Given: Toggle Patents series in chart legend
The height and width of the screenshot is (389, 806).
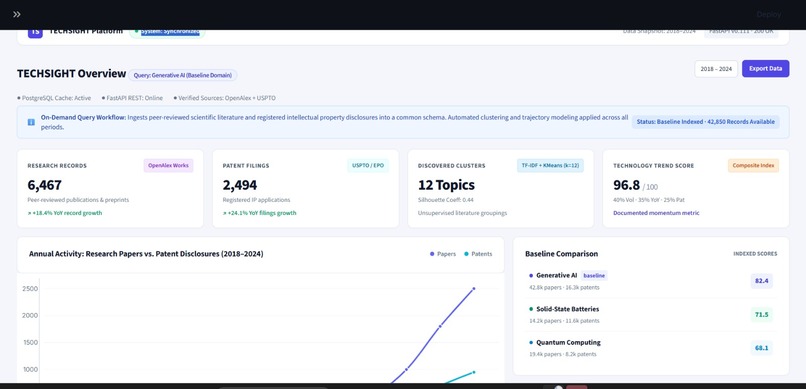Looking at the screenshot, I should click(x=478, y=254).
